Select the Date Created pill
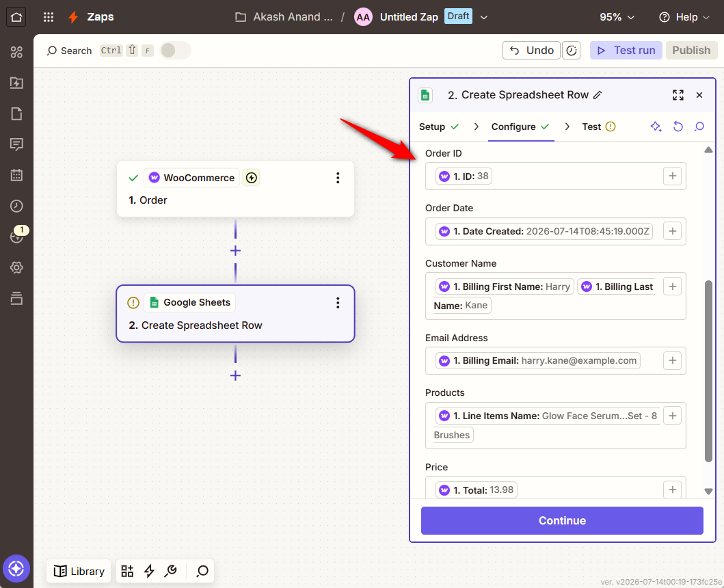This screenshot has width=724, height=588. 544,231
